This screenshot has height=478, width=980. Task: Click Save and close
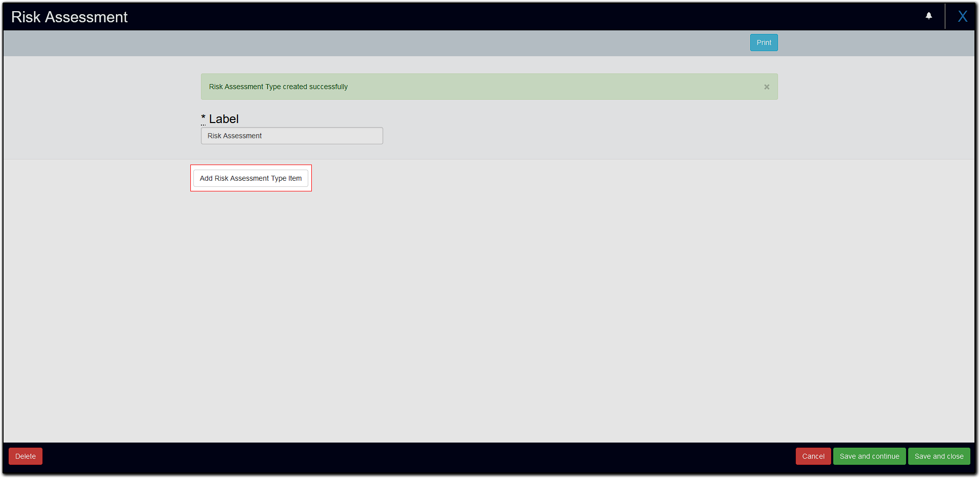939,456
